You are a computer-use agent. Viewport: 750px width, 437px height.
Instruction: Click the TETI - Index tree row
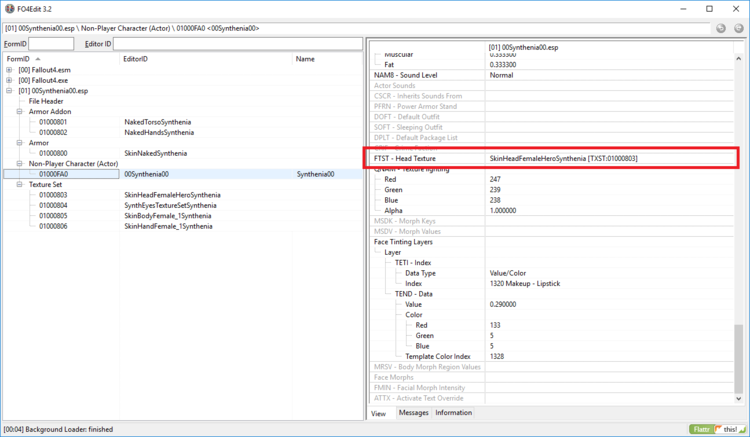click(551, 262)
